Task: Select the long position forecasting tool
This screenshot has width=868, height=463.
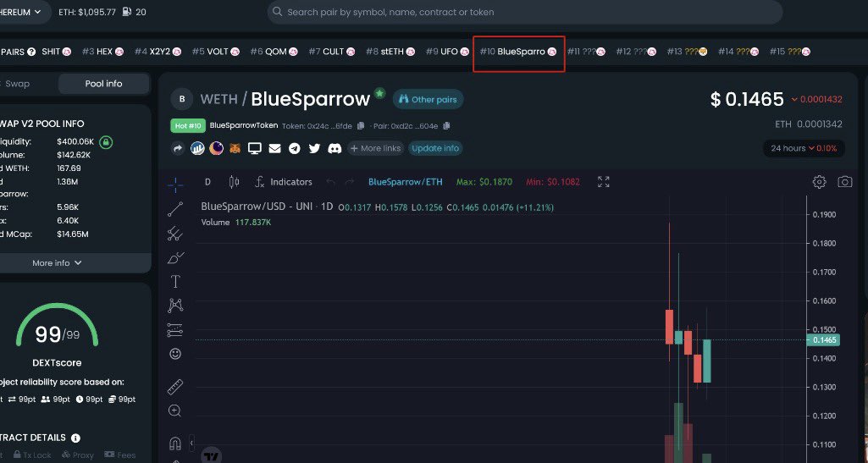Action: [x=175, y=330]
